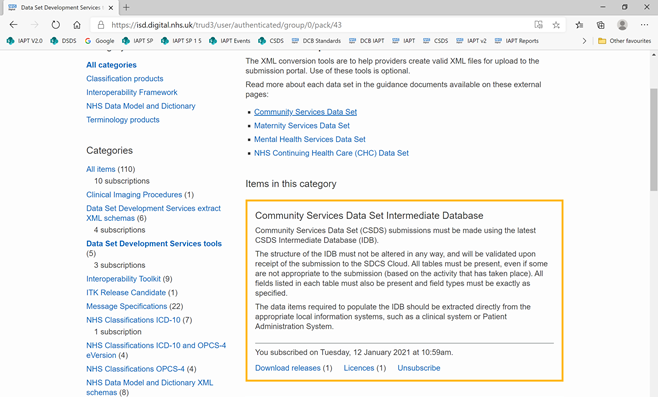Open immersive reader icon in address bar
This screenshot has width=658, height=397.
[538, 25]
